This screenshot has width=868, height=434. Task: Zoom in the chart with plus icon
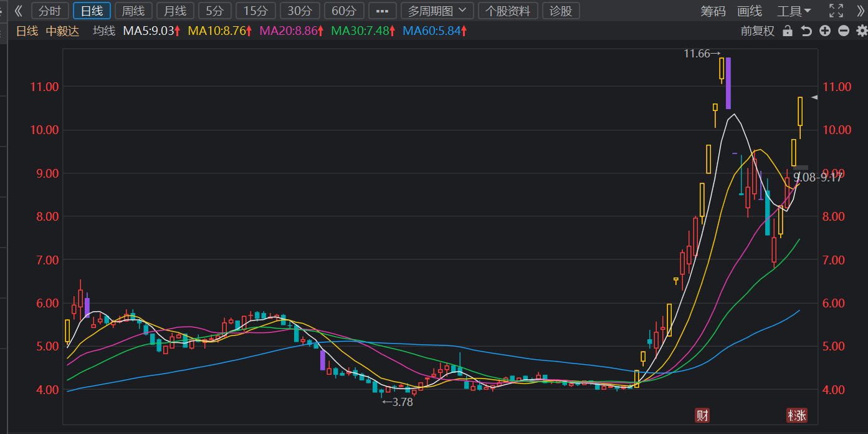pyautogui.click(x=825, y=31)
